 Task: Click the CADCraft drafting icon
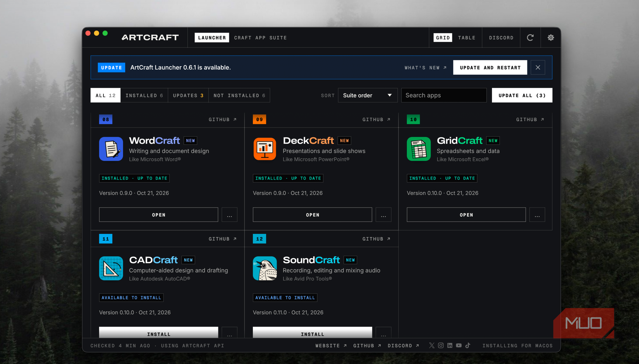111,268
